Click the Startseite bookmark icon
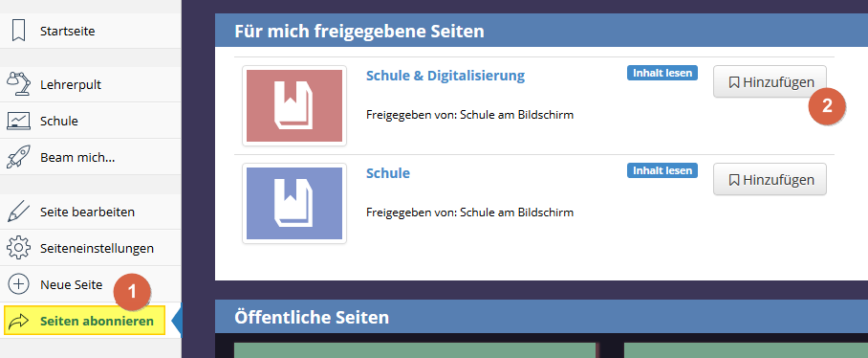The image size is (868, 358). [x=18, y=31]
